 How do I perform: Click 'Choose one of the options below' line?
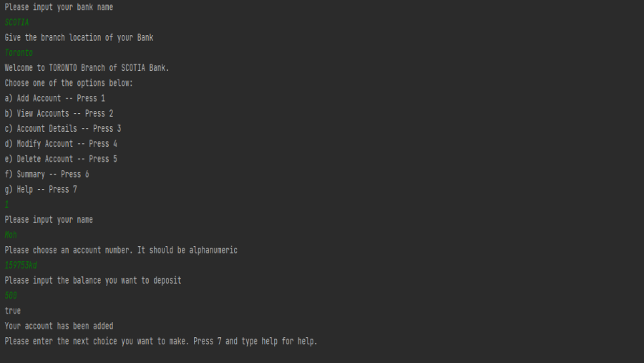click(x=69, y=83)
